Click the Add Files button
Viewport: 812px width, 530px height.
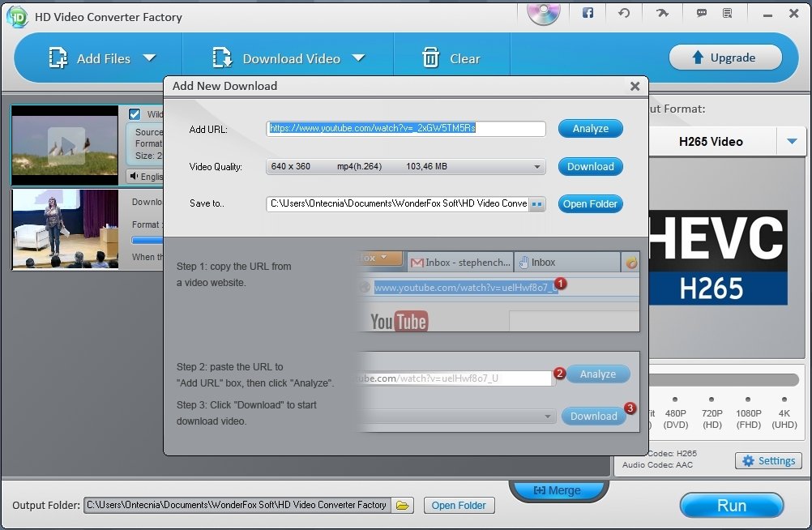[90, 58]
